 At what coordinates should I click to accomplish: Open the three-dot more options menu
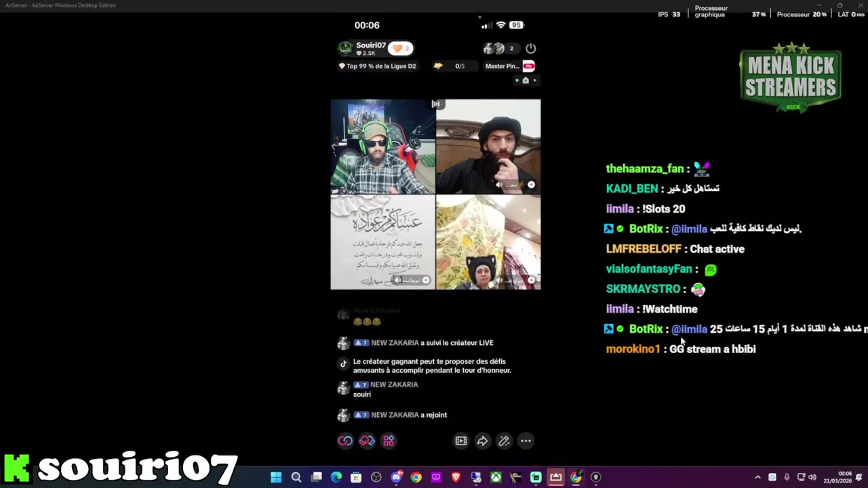pyautogui.click(x=526, y=441)
